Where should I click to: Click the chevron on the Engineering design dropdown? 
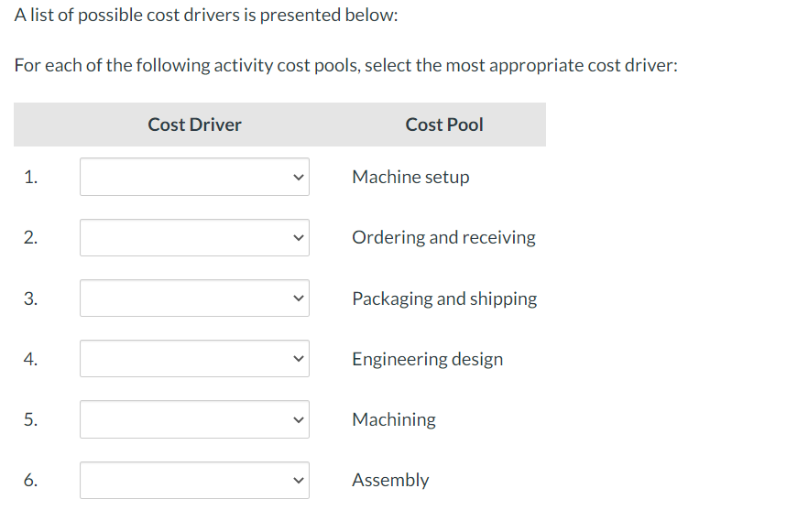(x=297, y=358)
